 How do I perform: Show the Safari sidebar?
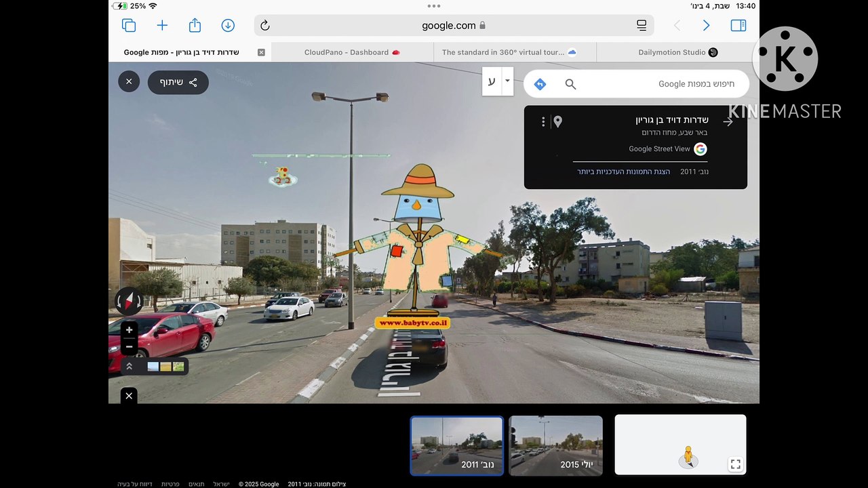click(738, 26)
